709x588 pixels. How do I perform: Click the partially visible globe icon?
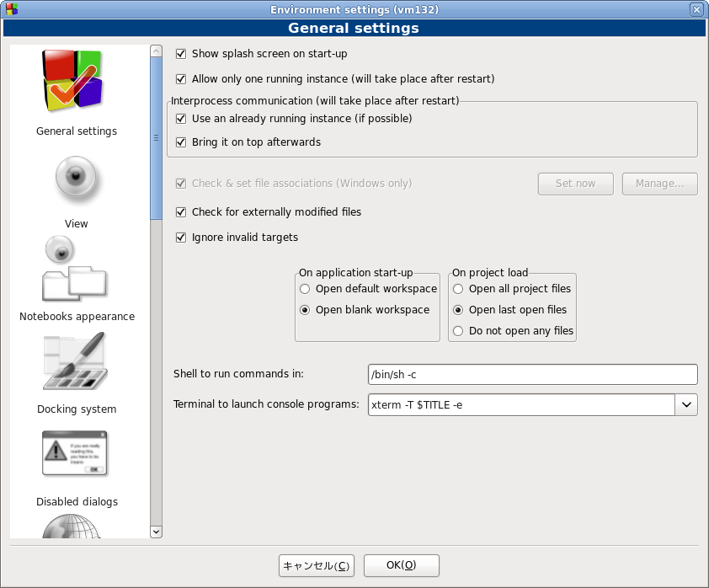(x=72, y=526)
